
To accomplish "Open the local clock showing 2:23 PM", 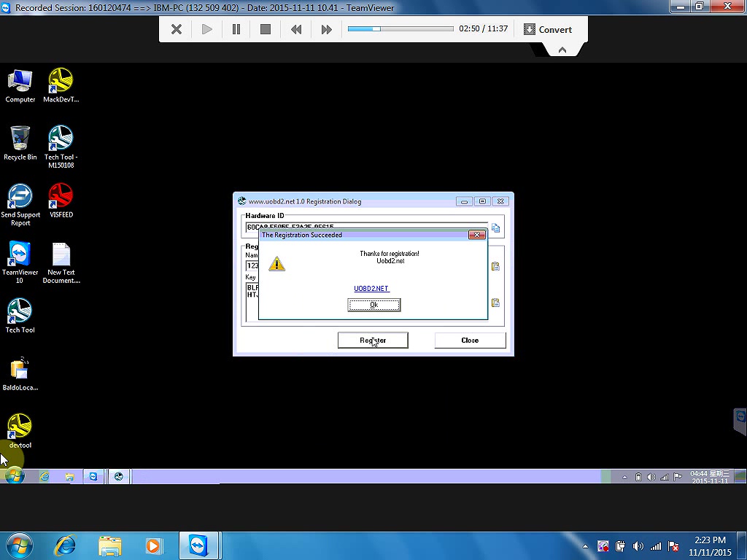I will pyautogui.click(x=710, y=545).
